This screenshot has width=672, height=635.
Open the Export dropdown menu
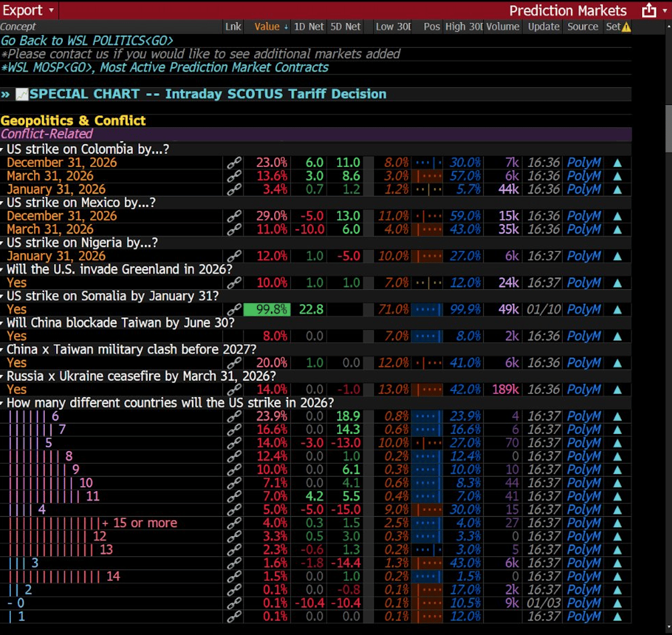tap(28, 10)
